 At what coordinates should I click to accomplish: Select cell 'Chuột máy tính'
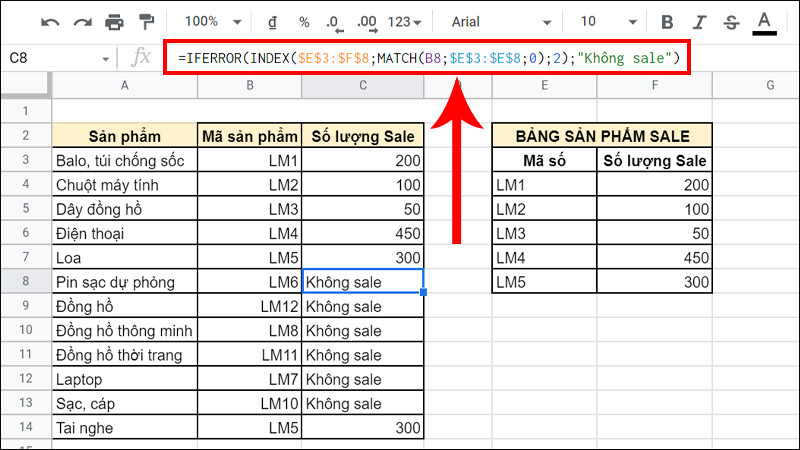[124, 185]
